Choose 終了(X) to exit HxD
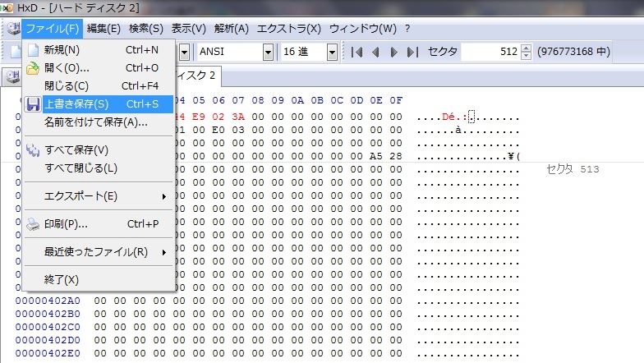The image size is (644, 363). pyautogui.click(x=99, y=279)
